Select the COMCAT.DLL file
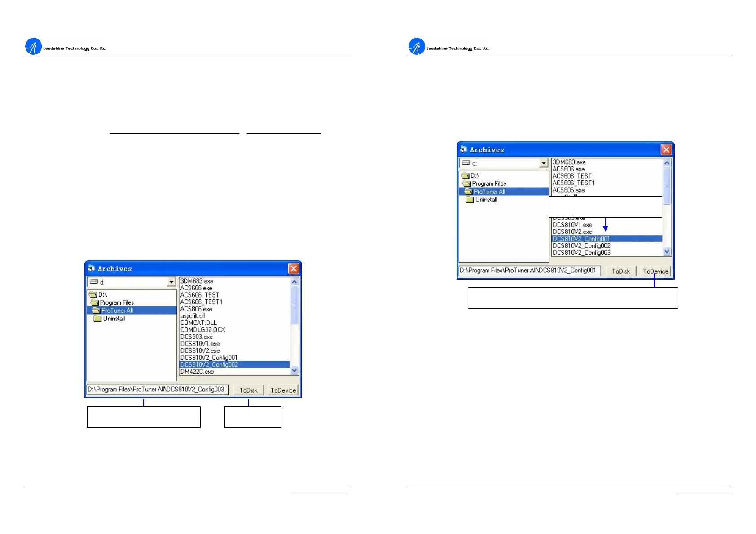Viewport: 756px width, 534px height. [x=198, y=323]
